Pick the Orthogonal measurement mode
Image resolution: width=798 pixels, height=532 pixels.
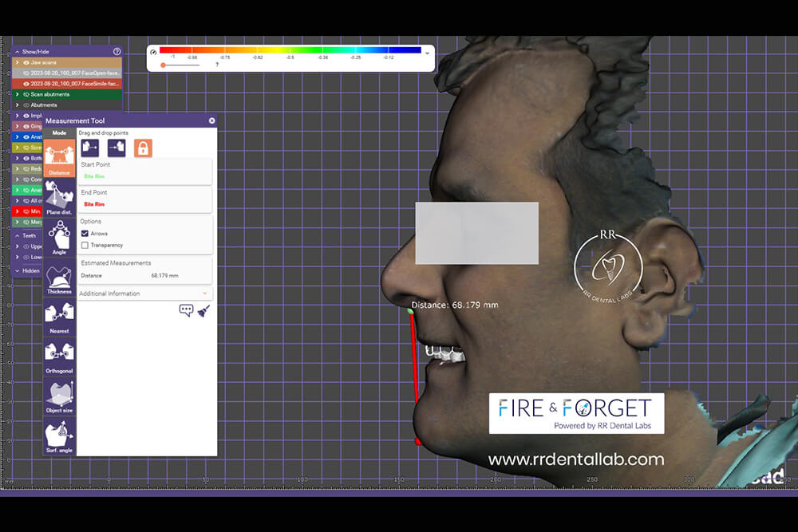[59, 358]
